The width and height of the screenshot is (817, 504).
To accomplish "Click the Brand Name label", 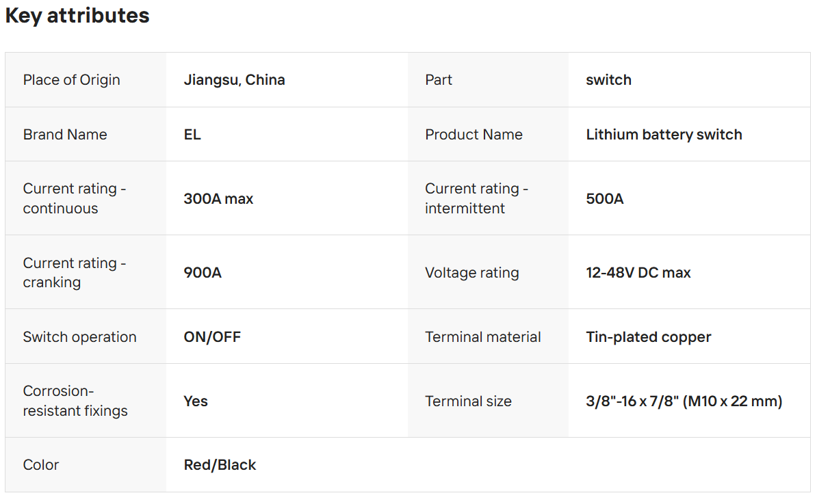I will pyautogui.click(x=65, y=135).
